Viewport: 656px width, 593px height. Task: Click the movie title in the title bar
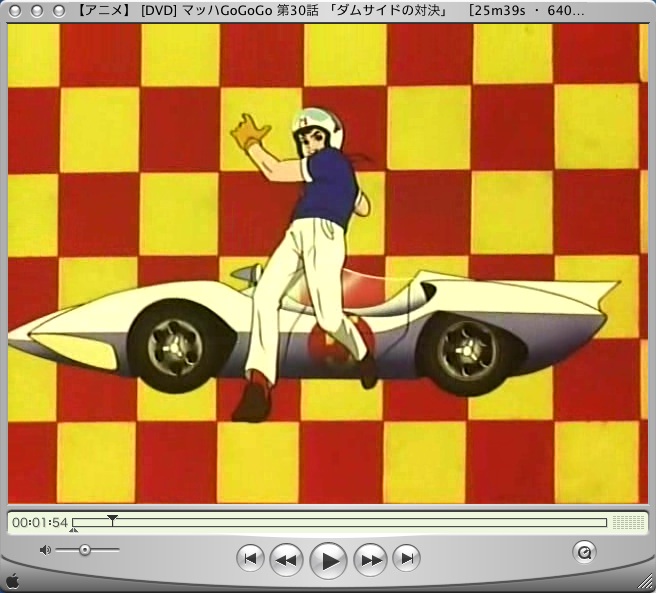pyautogui.click(x=331, y=10)
